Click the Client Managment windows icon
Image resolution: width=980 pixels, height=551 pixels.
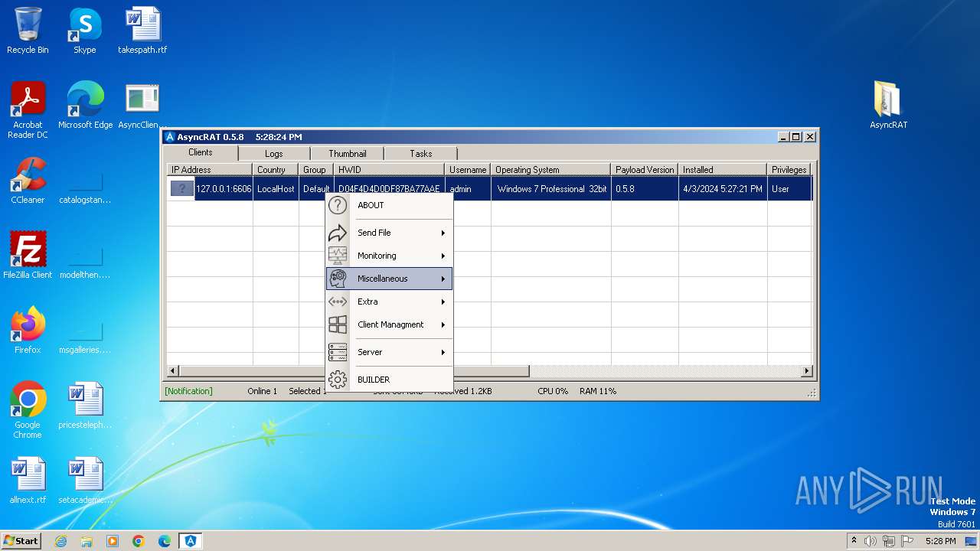click(x=338, y=324)
